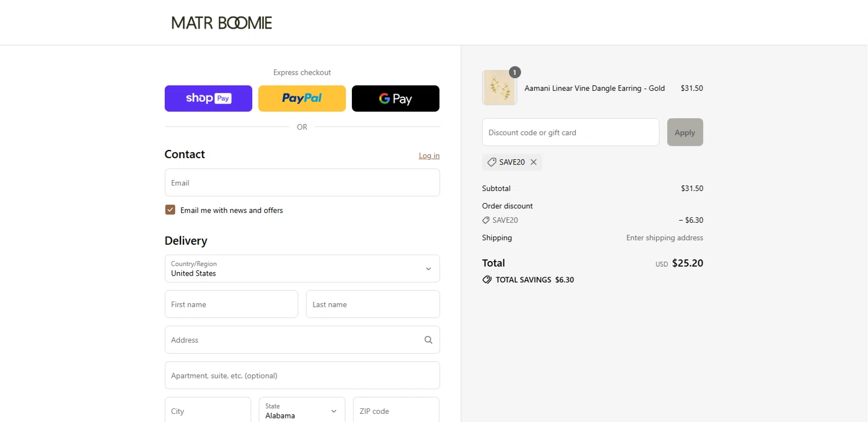Uncheck Email me with news and offers
The image size is (868, 422).
pyautogui.click(x=170, y=210)
